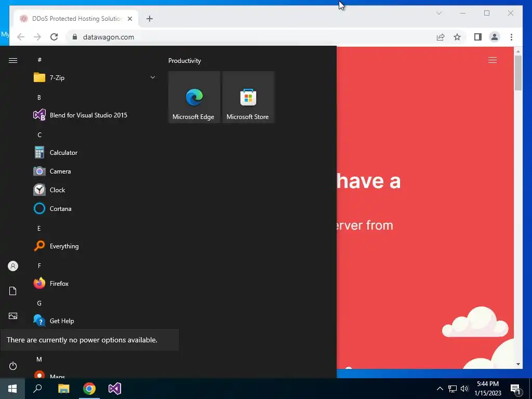Screen dimensions: 532x399
Task: Launch the Clock app
Action: (95, 190)
